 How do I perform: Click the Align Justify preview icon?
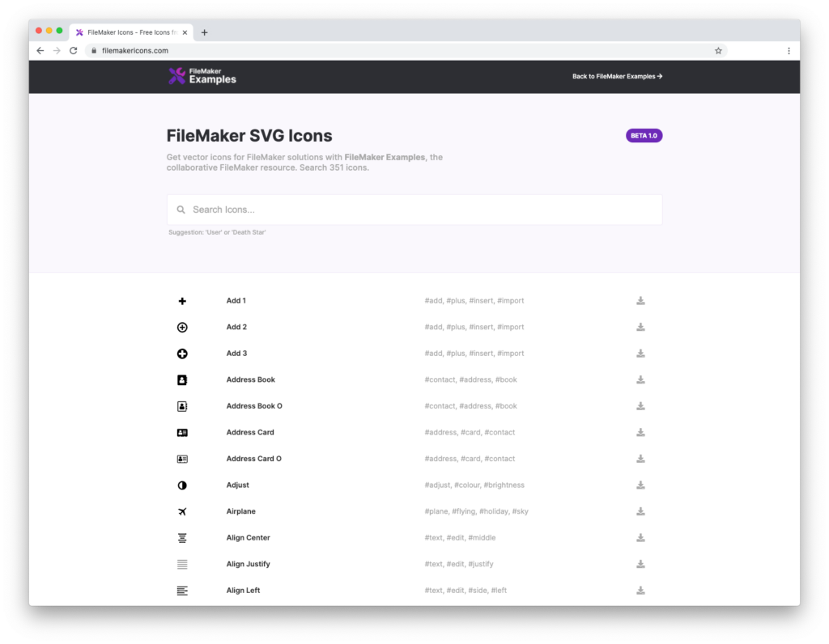coord(182,564)
